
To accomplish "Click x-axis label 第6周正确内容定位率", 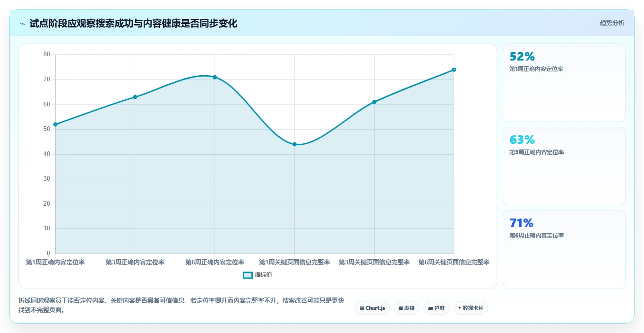I will point(215,262).
